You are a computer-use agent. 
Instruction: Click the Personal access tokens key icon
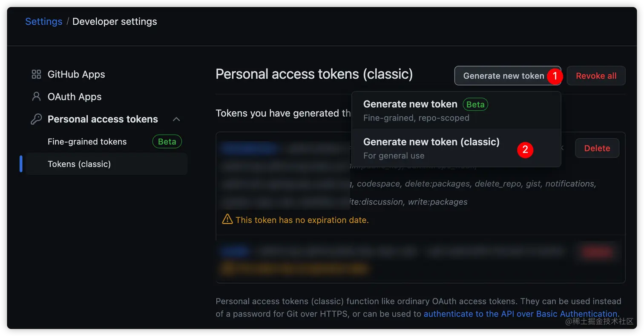click(36, 119)
